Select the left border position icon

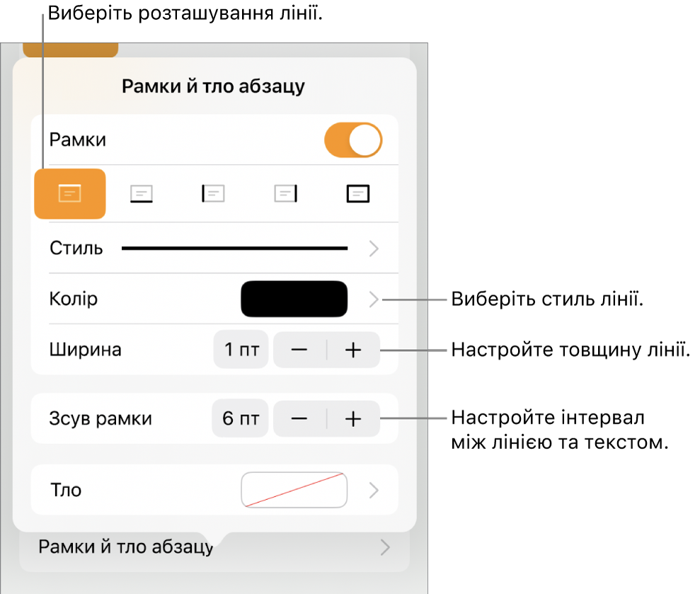(213, 194)
